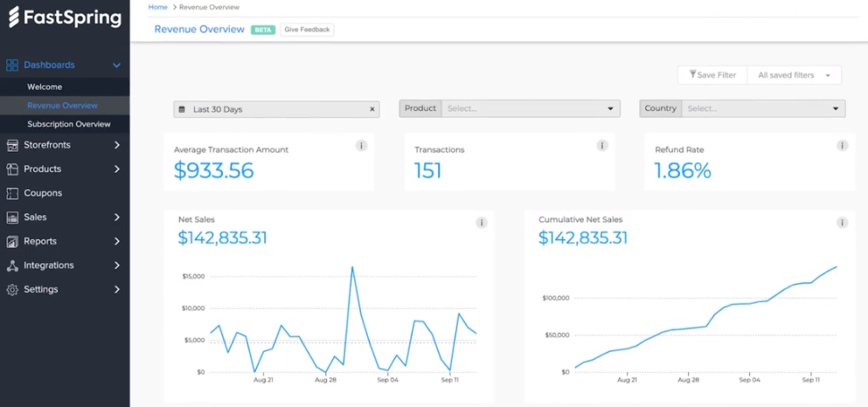868x407 pixels.
Task: Collapse the Dashboards menu chevron
Action: click(117, 65)
